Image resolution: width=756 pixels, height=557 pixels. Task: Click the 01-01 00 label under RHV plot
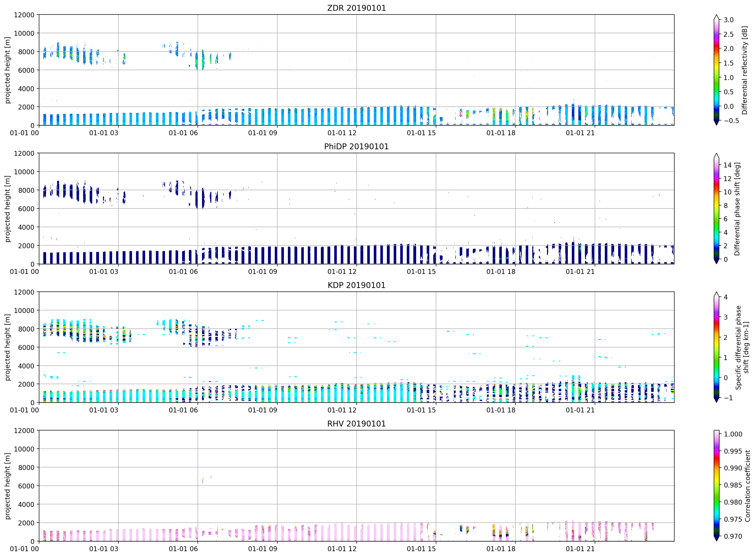click(24, 549)
